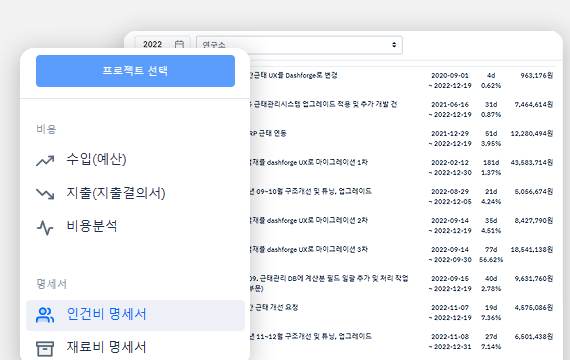570x360 pixels.
Task: Click the 2022 year input field
Action: (x=162, y=44)
